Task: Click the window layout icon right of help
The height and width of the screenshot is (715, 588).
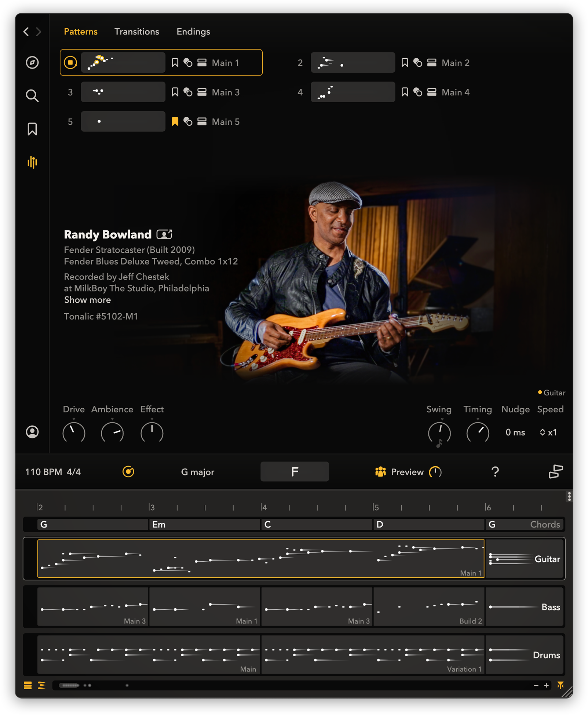Action: (555, 472)
